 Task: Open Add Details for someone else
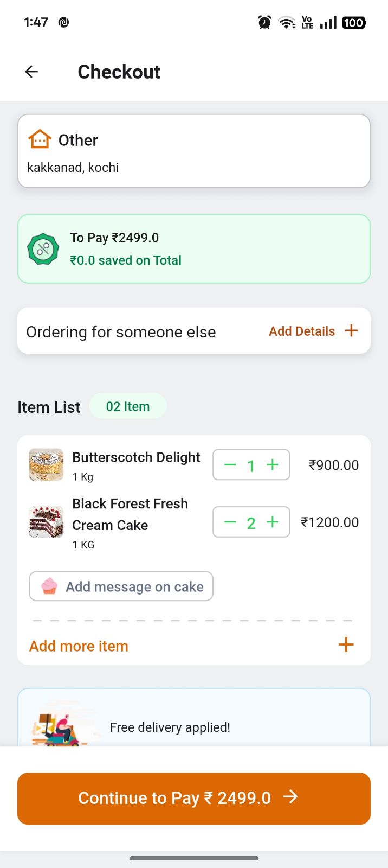(302, 331)
